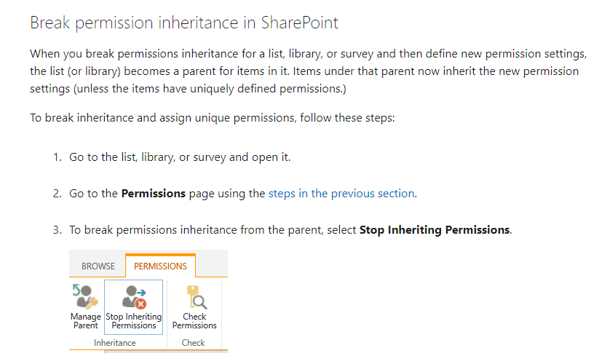Image resolution: width=610 pixels, height=364 pixels.
Task: Click the number 3 list marker
Action: (x=58, y=230)
